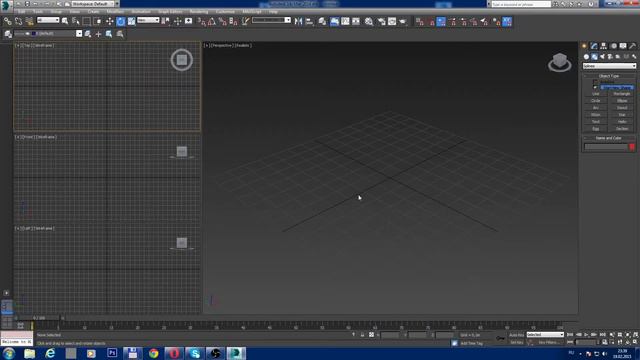Click the red object color swatch
This screenshot has width=640, height=360.
632,147
